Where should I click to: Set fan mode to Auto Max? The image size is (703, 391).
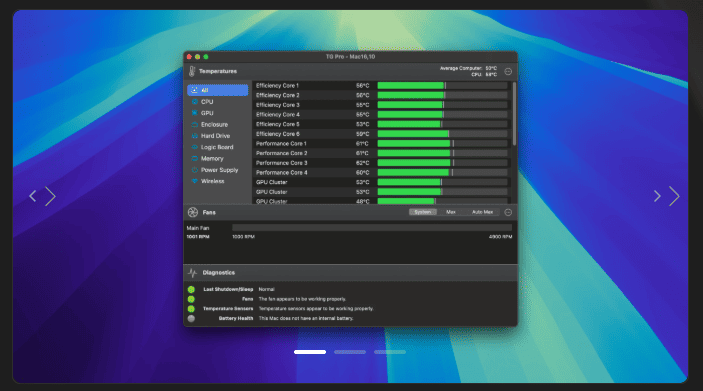coord(482,212)
